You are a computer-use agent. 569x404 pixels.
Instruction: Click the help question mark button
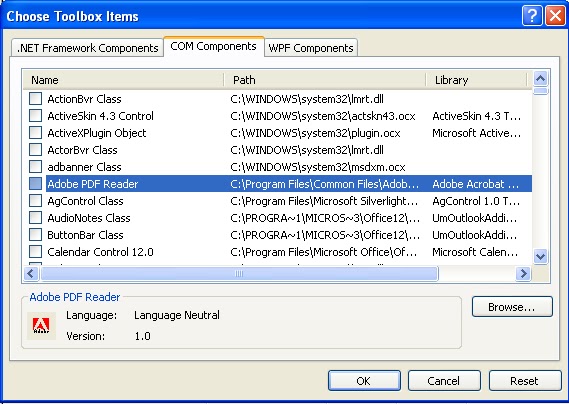[x=532, y=16]
